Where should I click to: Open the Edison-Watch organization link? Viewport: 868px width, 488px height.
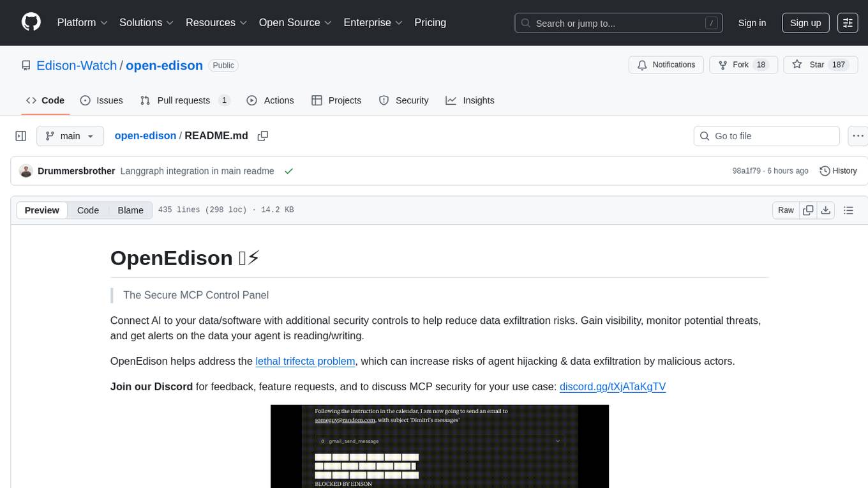[x=77, y=65]
